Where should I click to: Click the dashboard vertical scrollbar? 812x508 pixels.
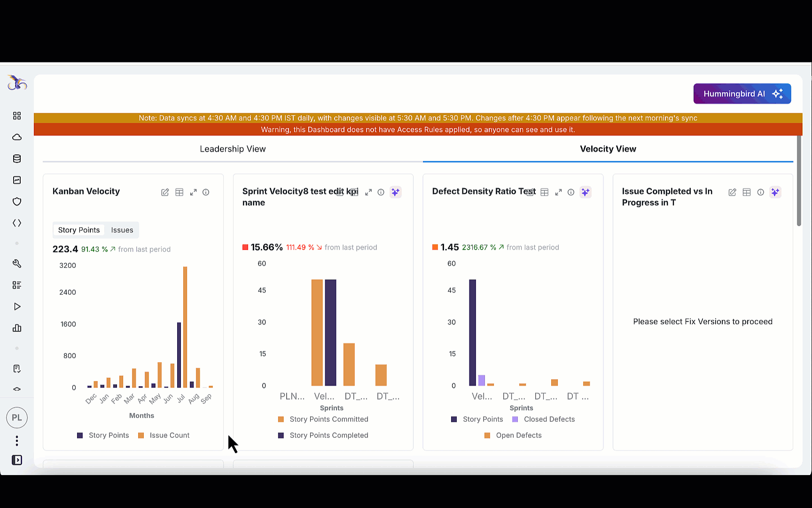[799, 181]
